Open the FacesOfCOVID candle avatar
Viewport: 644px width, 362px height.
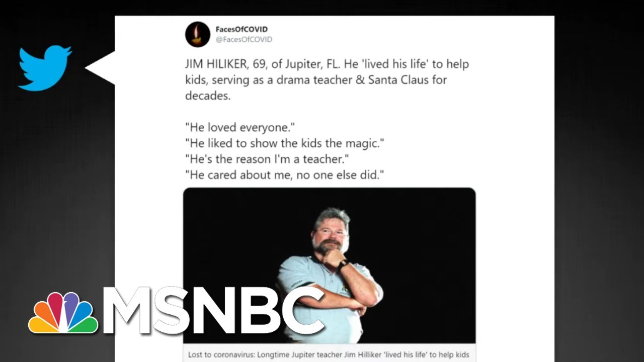click(198, 34)
